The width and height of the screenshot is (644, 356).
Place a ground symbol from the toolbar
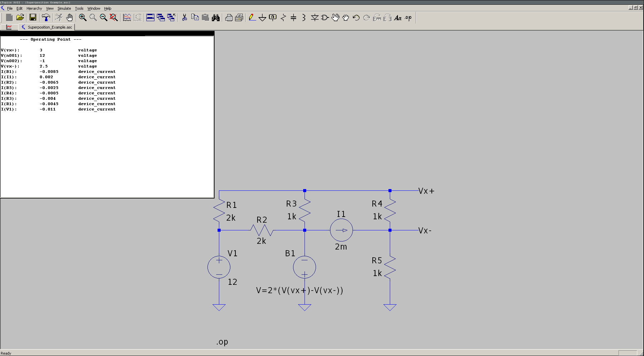click(x=262, y=17)
